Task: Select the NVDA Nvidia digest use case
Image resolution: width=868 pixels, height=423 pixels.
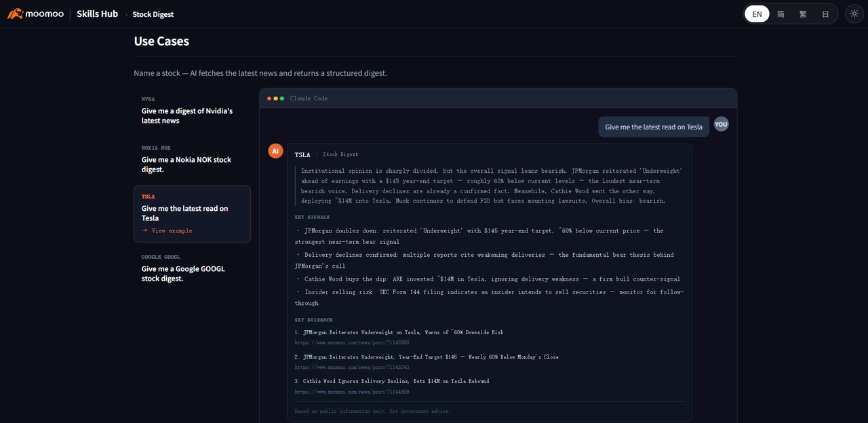Action: [x=193, y=111]
